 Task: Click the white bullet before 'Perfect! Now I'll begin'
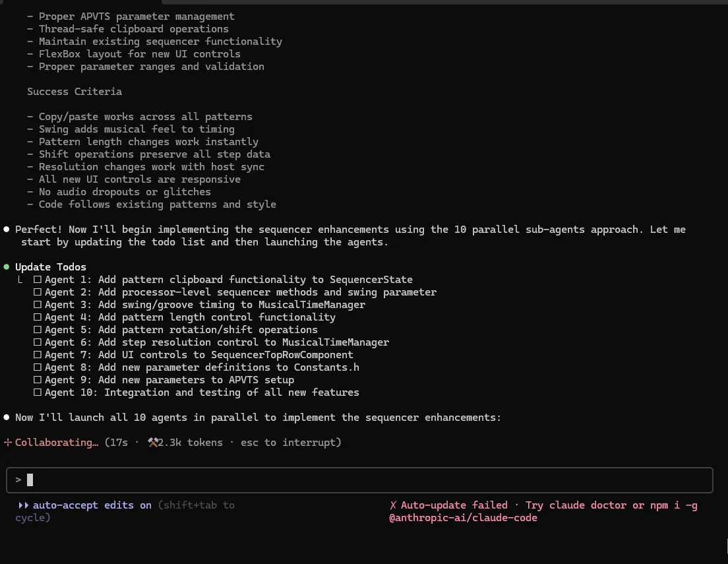click(x=7, y=230)
